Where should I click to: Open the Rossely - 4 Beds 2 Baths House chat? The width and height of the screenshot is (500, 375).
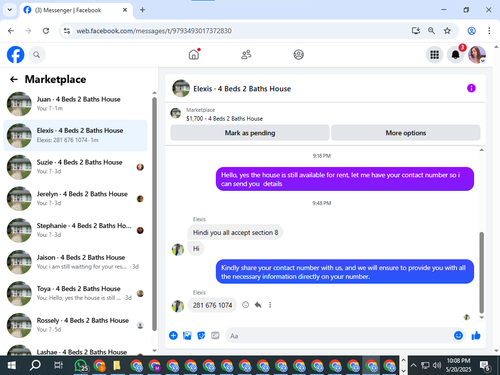(x=76, y=325)
